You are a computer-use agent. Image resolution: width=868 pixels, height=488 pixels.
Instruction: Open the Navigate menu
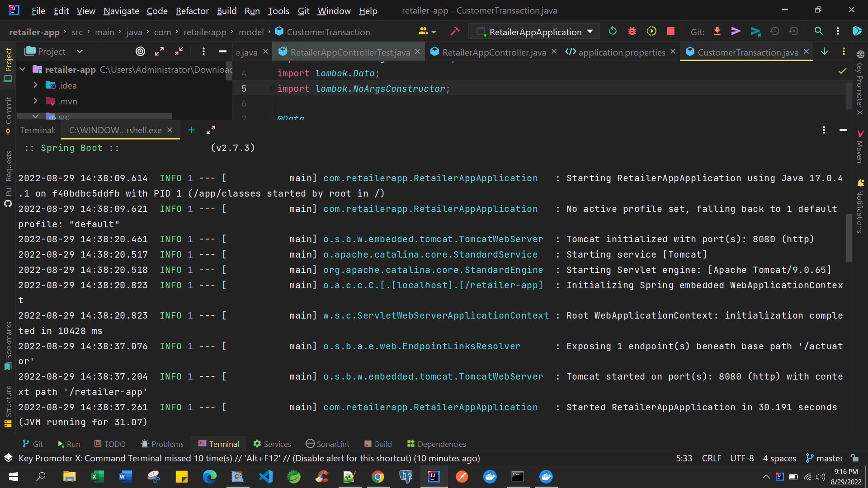coord(121,11)
